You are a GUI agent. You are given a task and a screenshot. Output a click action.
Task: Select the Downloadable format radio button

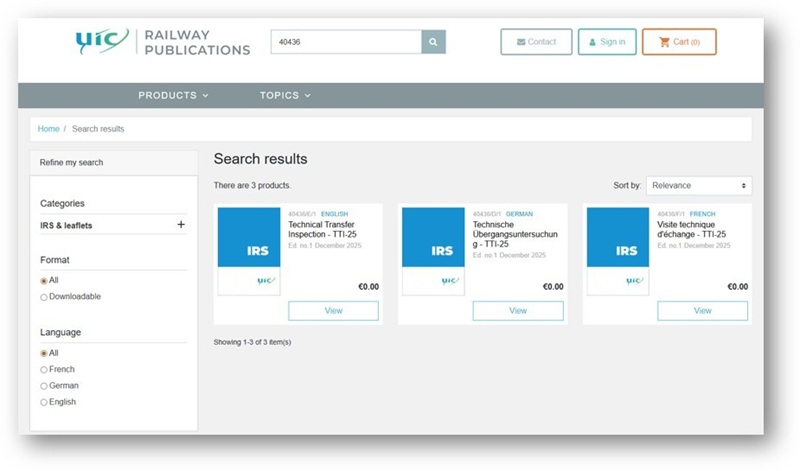tap(44, 297)
